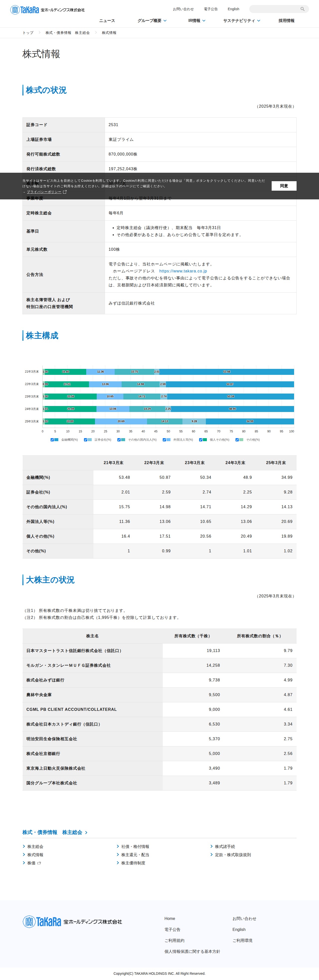The image size is (319, 980).
Task: Open Home link in footer
Action: 169,918
